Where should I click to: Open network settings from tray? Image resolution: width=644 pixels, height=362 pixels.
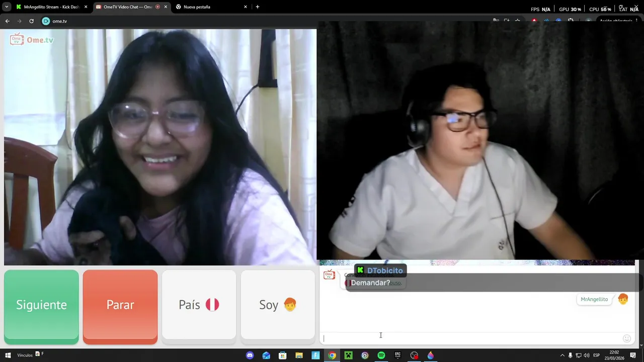(x=579, y=355)
